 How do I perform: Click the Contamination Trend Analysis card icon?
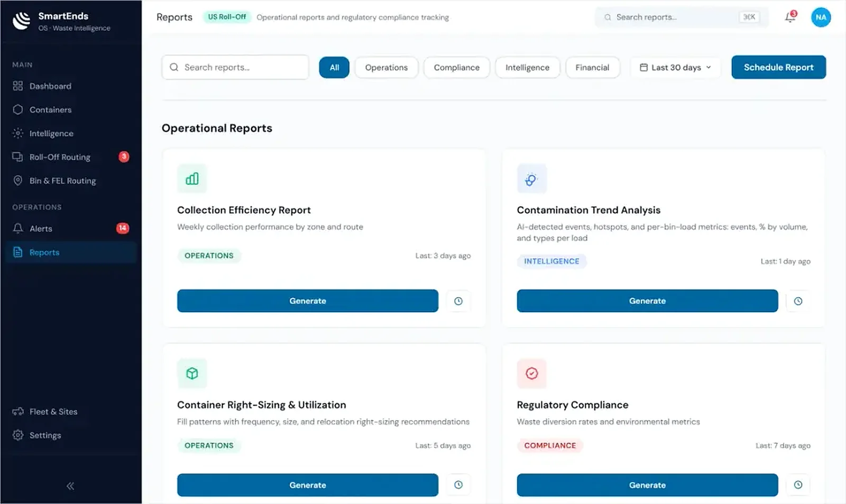tap(531, 179)
